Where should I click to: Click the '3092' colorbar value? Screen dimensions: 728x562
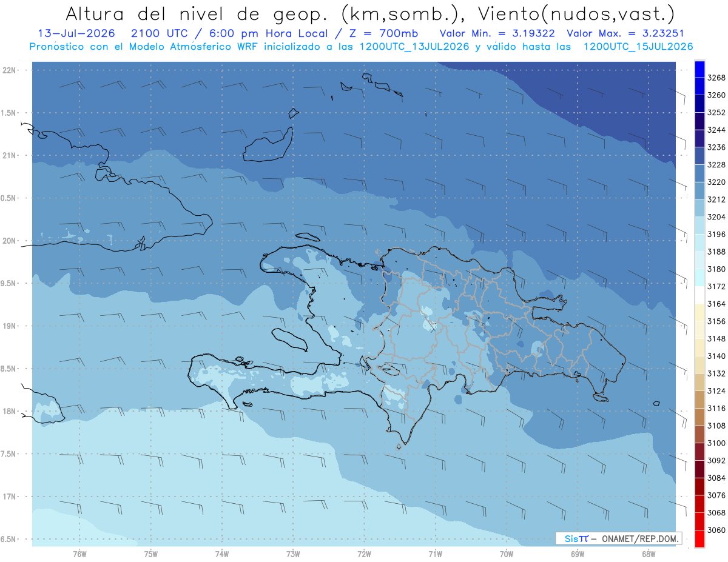pos(716,461)
